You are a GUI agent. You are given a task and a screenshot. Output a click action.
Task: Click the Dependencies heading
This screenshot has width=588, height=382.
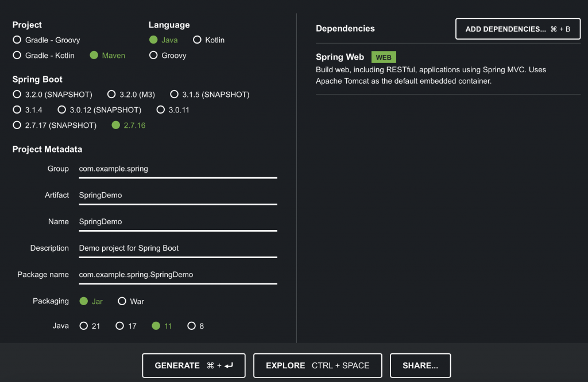(x=345, y=29)
